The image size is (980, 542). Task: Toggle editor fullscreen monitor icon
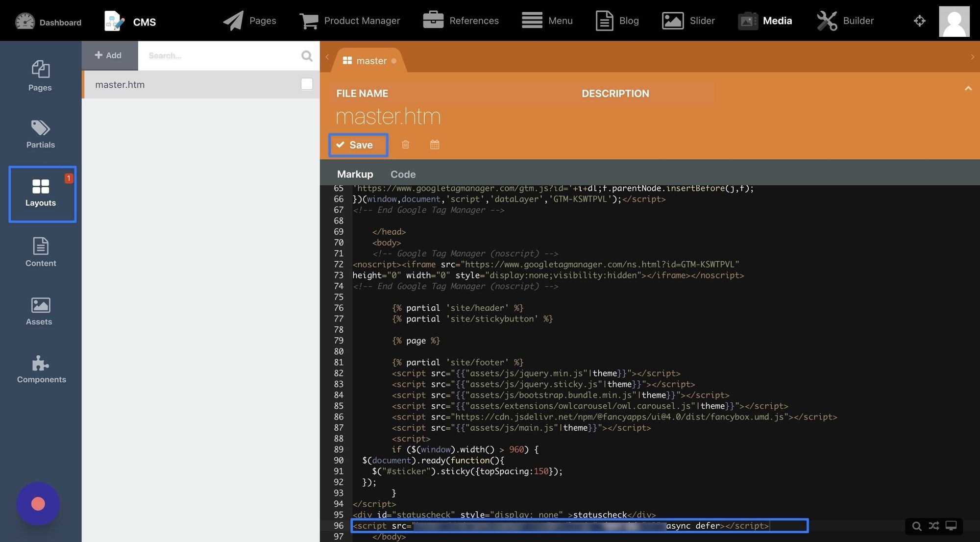click(951, 526)
